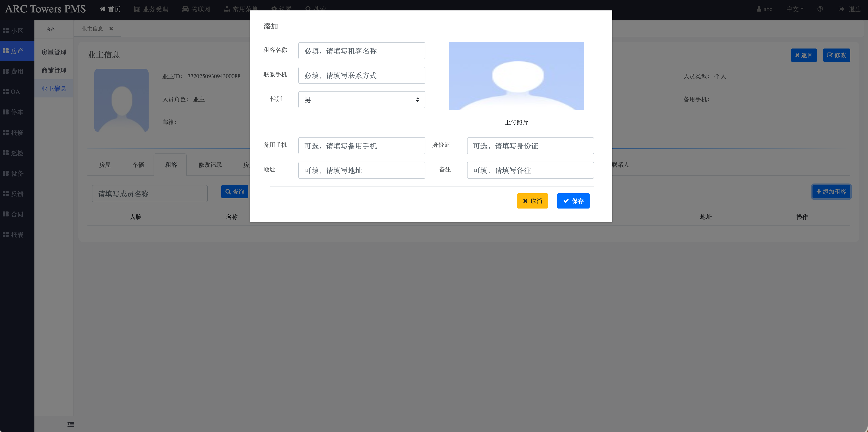Click the abc user profile icon
Screen dimensions: 868x432
759,9
